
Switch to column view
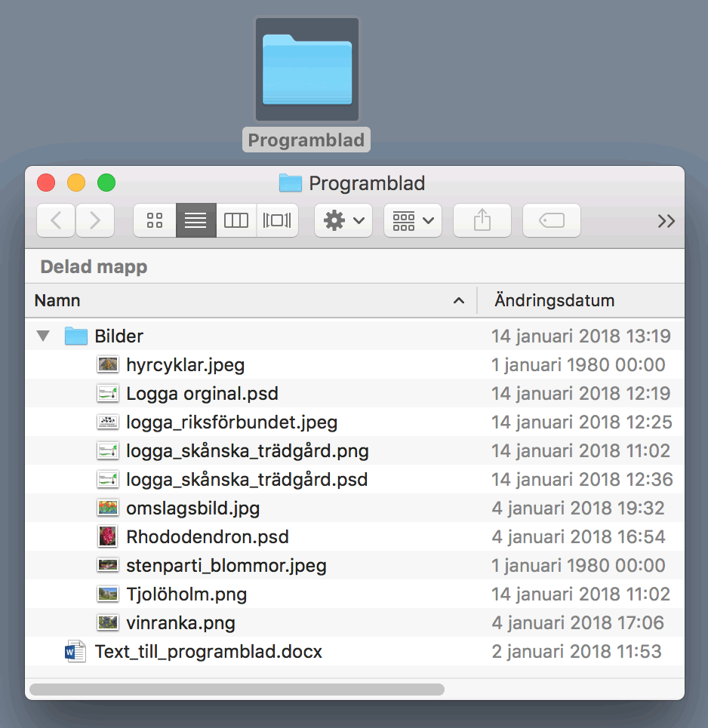click(236, 220)
